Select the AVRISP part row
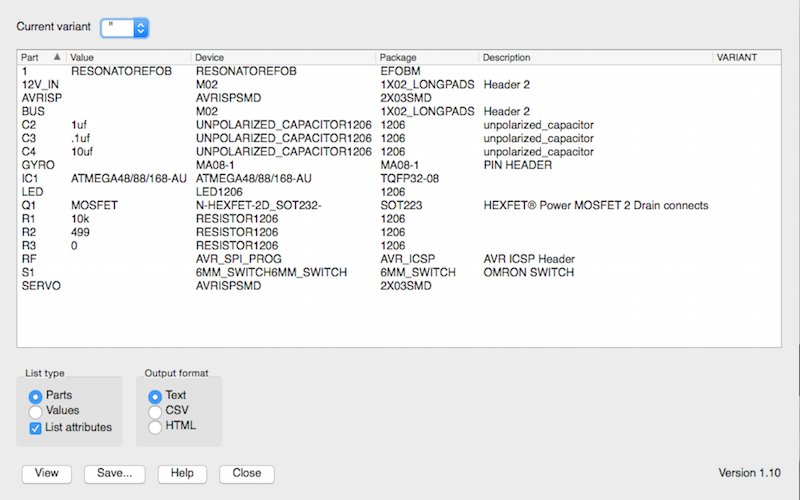The width and height of the screenshot is (800, 500). tap(399, 98)
